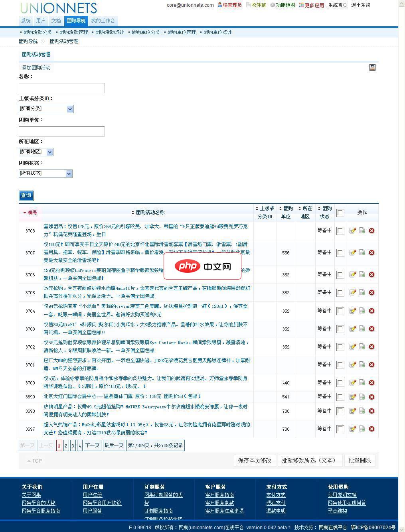Tick the checkbox for activity 3697
The width and height of the screenshot is (405, 532).
(x=340, y=429)
